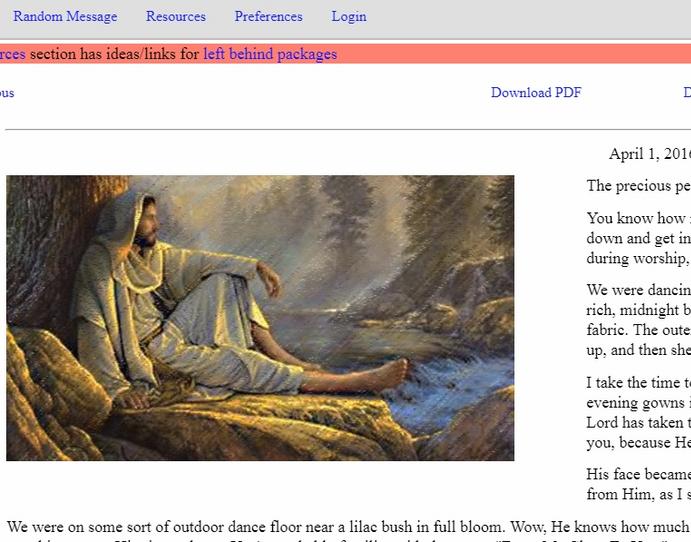This screenshot has width=691, height=542.
Task: Open the Resources menu item
Action: [176, 17]
